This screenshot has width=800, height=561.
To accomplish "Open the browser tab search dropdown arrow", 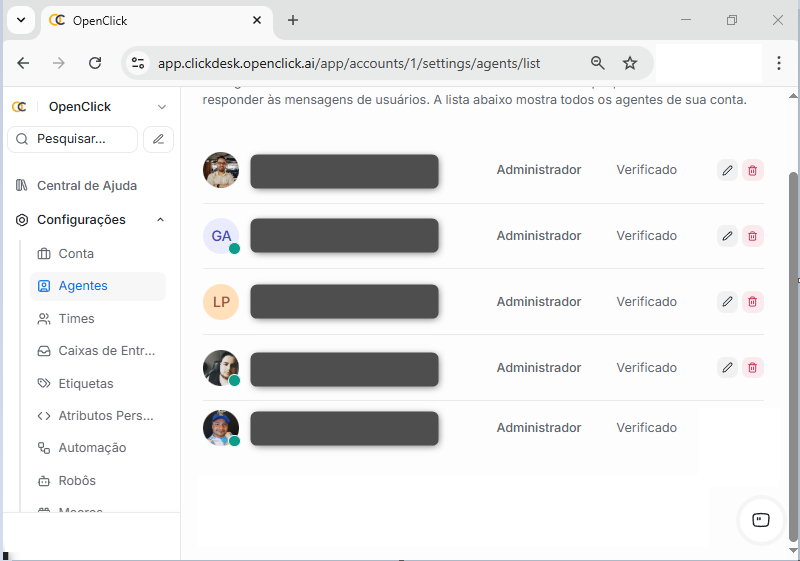I will 20,20.
